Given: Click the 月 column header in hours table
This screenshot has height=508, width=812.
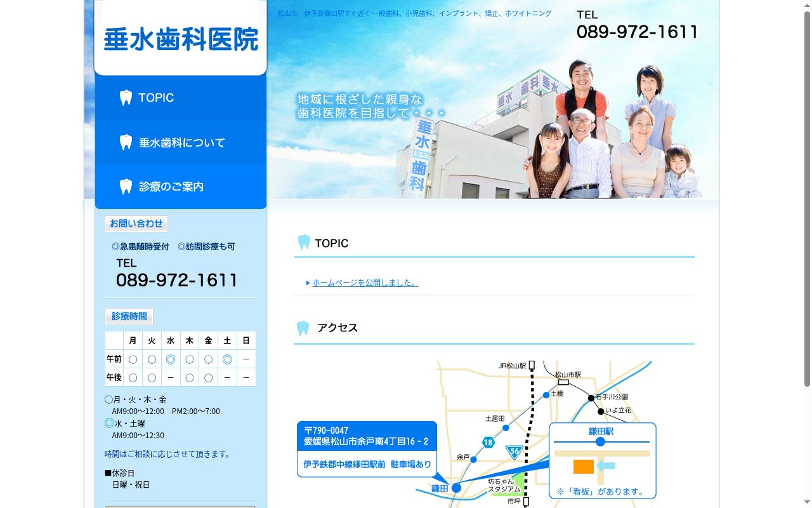Looking at the screenshot, I should click(x=133, y=340).
